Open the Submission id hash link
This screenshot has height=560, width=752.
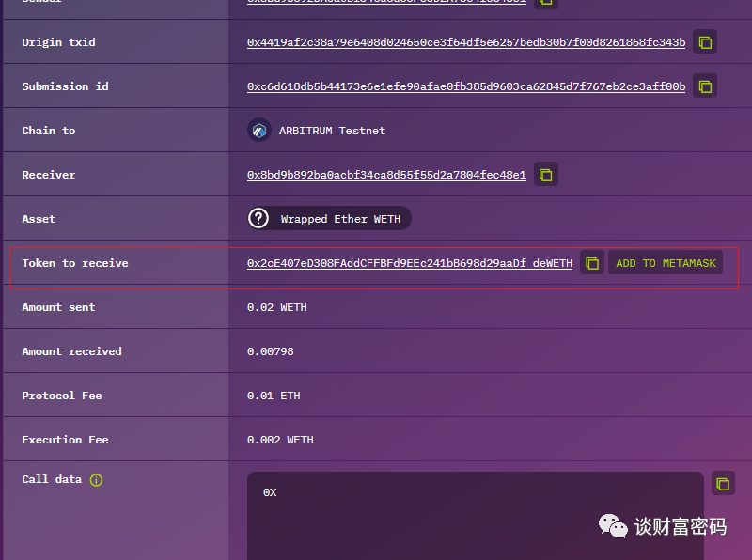click(x=465, y=87)
